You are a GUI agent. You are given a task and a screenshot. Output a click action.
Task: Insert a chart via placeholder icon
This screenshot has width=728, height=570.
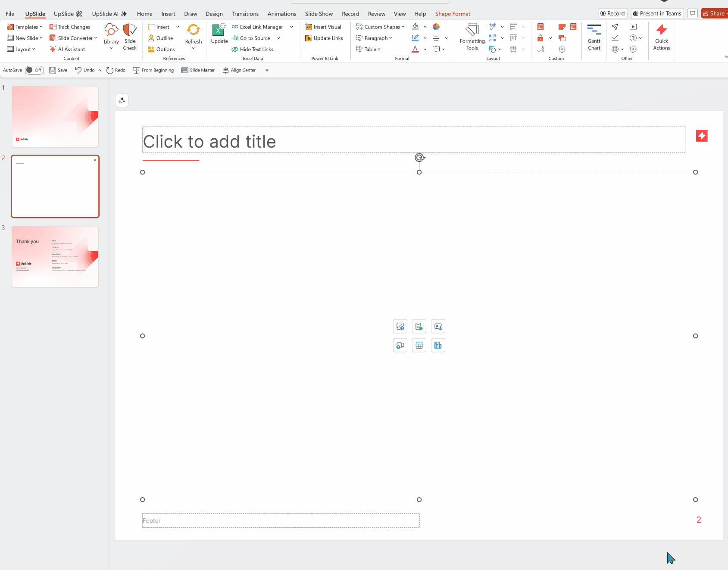[438, 345]
